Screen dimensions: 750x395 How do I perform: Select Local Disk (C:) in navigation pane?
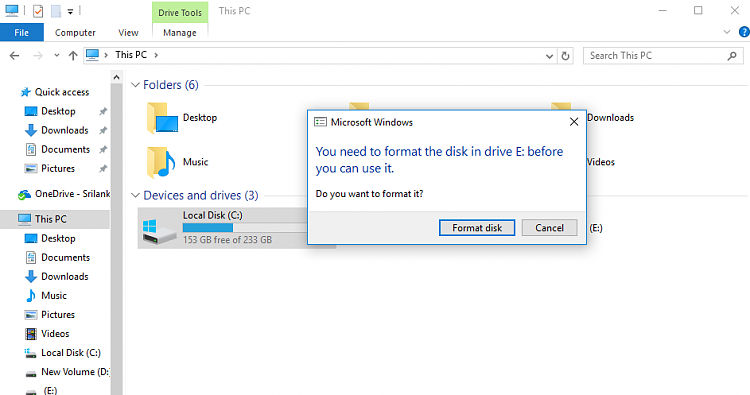[x=71, y=353]
